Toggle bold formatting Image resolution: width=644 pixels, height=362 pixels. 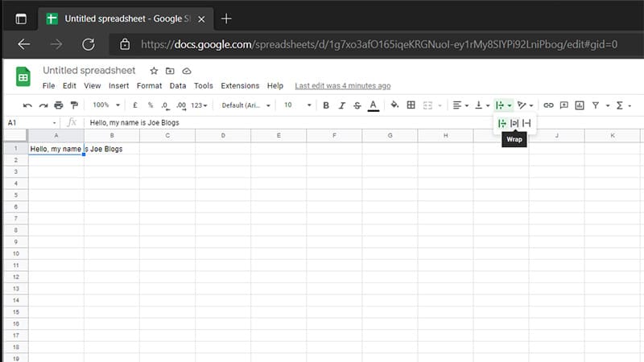point(326,105)
